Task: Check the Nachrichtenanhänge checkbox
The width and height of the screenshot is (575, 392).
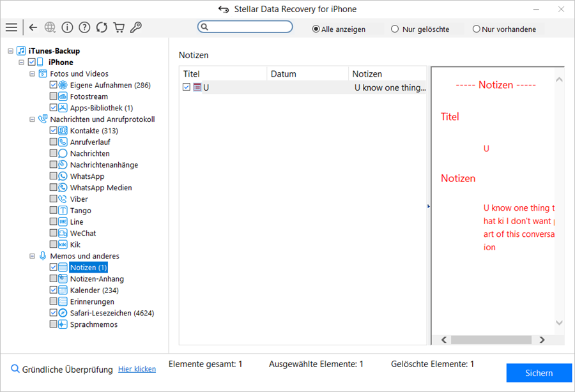Action: point(53,165)
